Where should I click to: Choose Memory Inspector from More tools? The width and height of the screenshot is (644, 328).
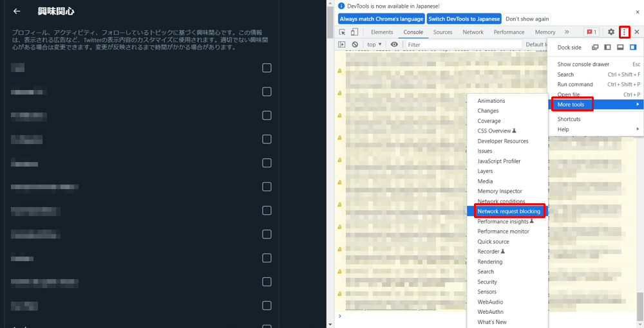[x=507, y=191]
